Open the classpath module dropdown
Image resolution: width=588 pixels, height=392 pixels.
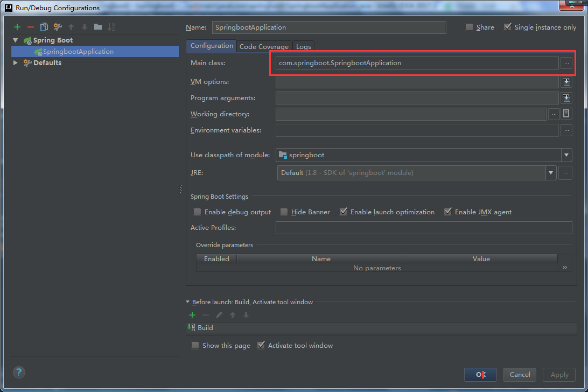tap(566, 155)
